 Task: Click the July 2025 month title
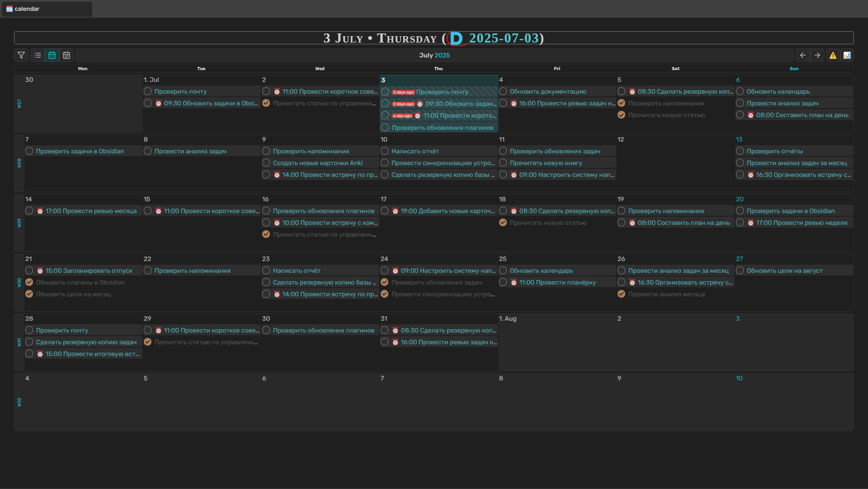pyautogui.click(x=434, y=55)
